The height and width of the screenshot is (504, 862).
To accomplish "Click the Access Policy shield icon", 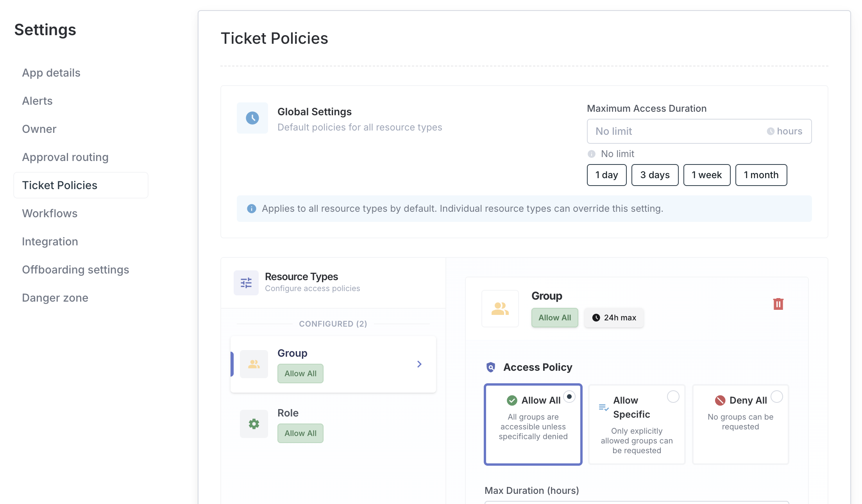I will 491,367.
